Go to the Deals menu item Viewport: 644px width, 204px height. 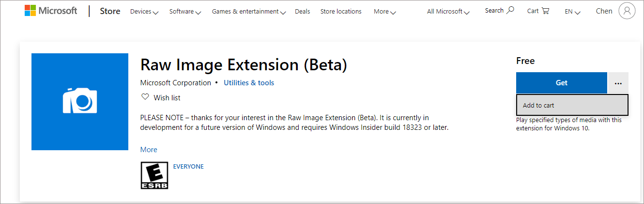coord(303,12)
